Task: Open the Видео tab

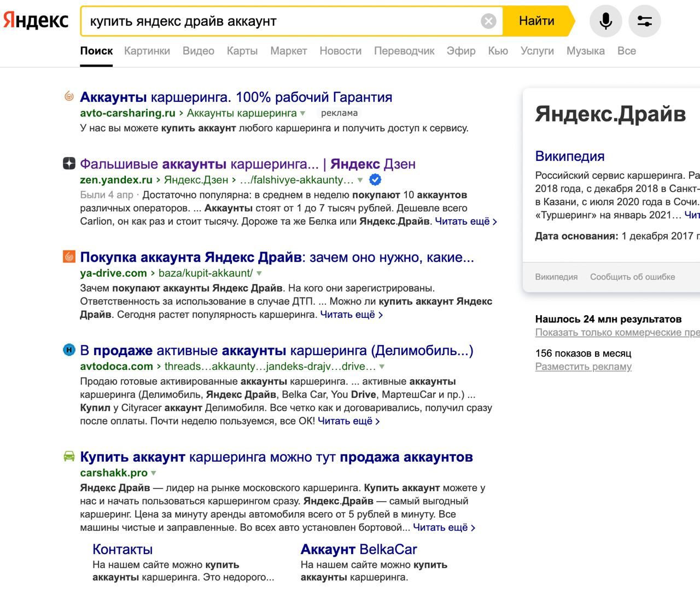Action: [x=198, y=51]
